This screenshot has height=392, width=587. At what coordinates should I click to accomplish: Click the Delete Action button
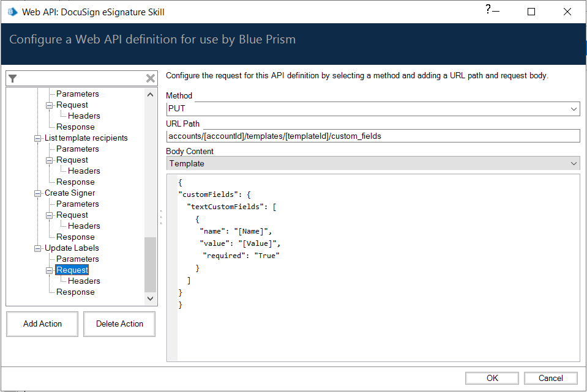(x=119, y=324)
